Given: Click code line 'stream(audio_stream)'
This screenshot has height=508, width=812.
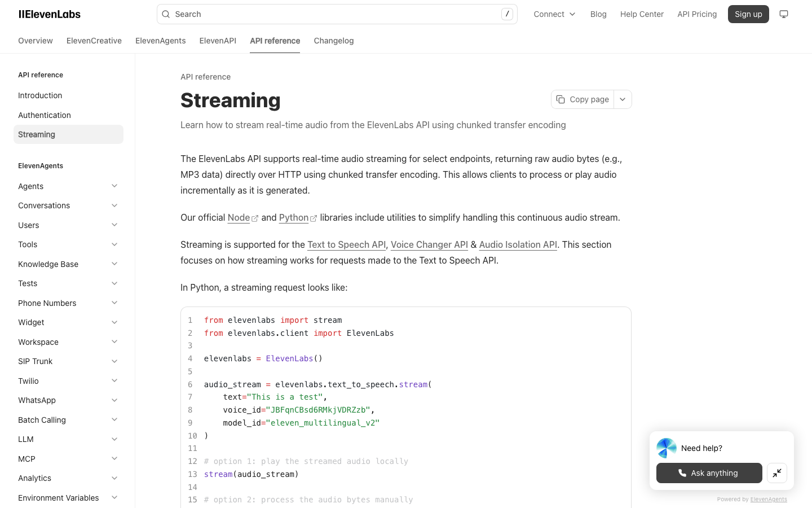Looking at the screenshot, I should coord(251,474).
